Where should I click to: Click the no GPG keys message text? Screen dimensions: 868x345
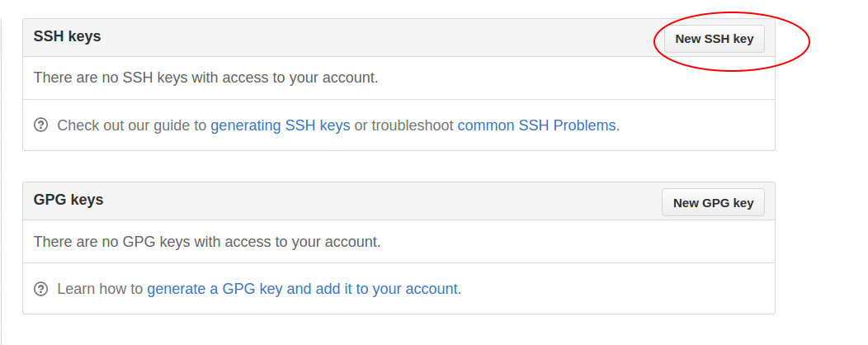pos(207,242)
